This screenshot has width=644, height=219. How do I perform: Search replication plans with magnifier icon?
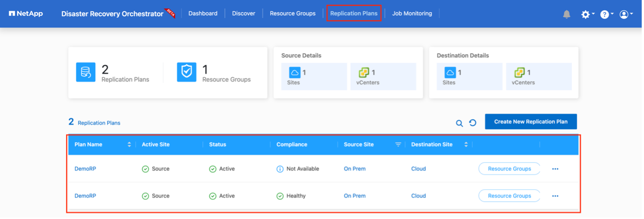pos(459,123)
